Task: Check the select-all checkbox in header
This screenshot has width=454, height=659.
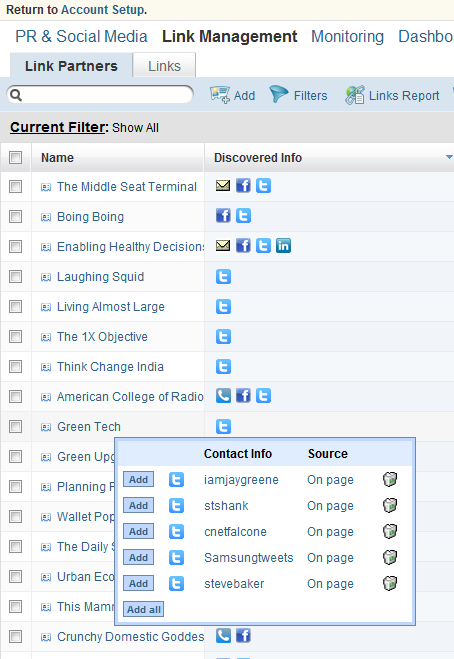Action: [16, 158]
